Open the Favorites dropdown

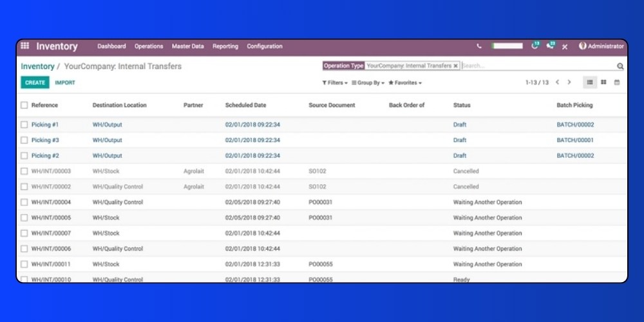click(405, 82)
